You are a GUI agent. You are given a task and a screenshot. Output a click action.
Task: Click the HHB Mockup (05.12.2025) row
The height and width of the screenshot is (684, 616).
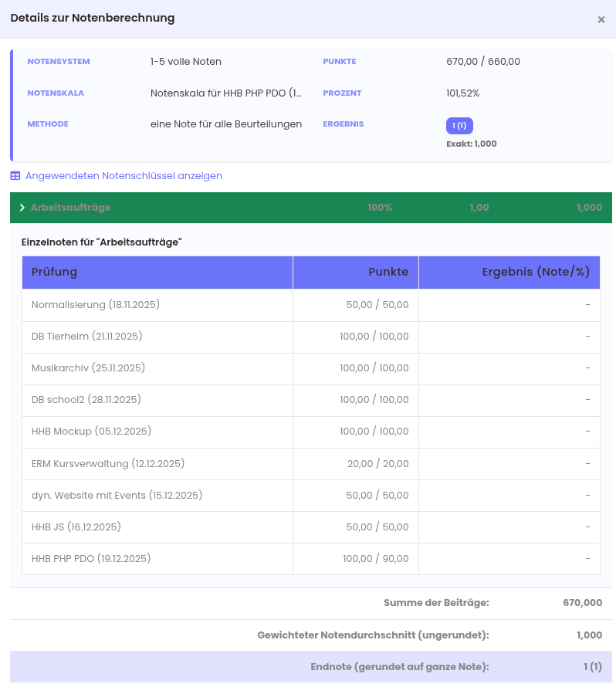pyautogui.click(x=91, y=432)
